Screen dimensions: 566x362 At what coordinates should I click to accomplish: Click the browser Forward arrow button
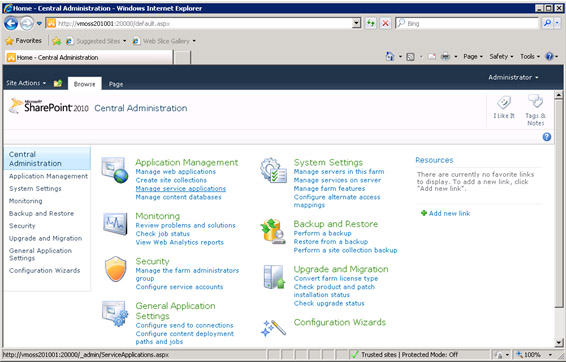(x=27, y=24)
